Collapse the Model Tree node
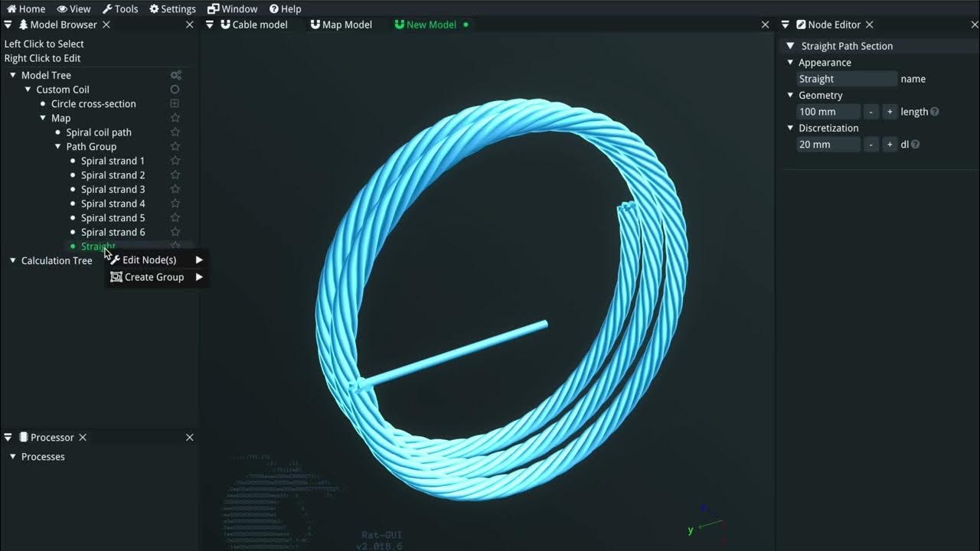Image resolution: width=980 pixels, height=551 pixels. [x=13, y=75]
